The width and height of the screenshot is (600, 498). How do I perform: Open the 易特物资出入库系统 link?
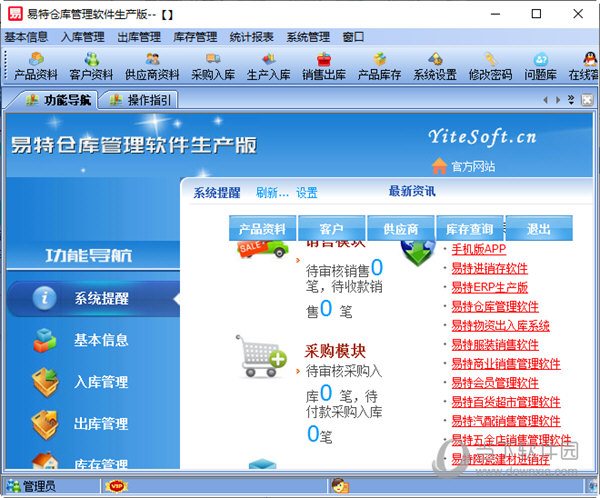click(x=501, y=326)
